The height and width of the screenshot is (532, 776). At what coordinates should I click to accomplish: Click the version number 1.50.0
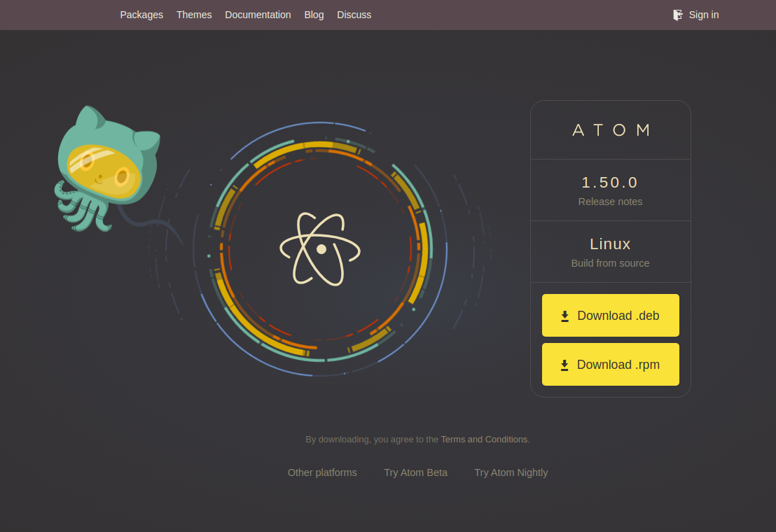tap(610, 182)
